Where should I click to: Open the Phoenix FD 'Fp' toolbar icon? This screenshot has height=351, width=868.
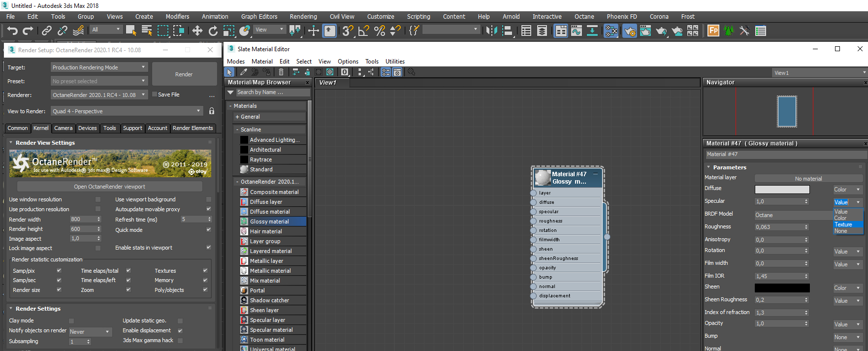click(x=713, y=31)
